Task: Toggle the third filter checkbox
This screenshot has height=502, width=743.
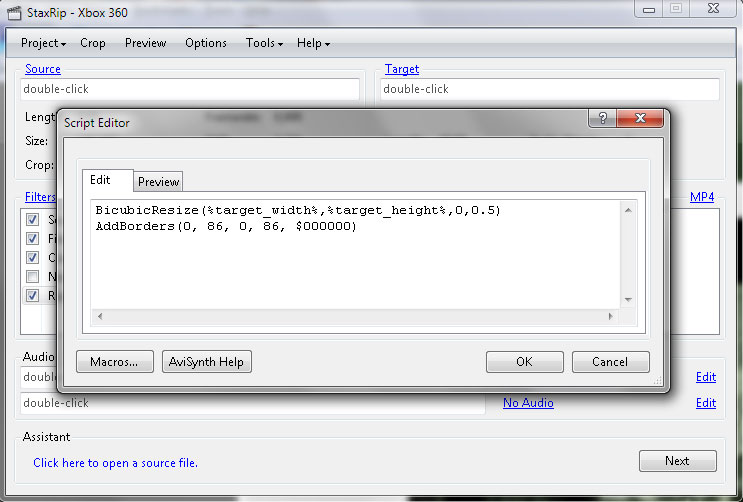Action: click(x=32, y=257)
